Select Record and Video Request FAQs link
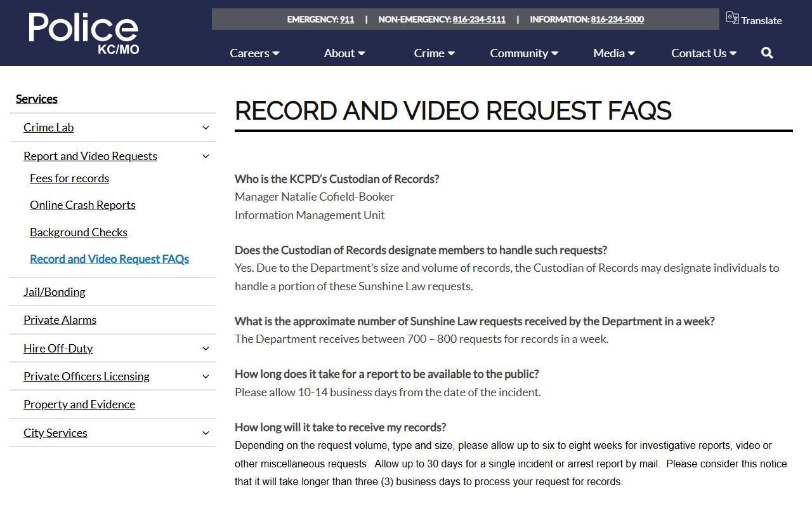Screen dimensions: 812x508 (109, 259)
